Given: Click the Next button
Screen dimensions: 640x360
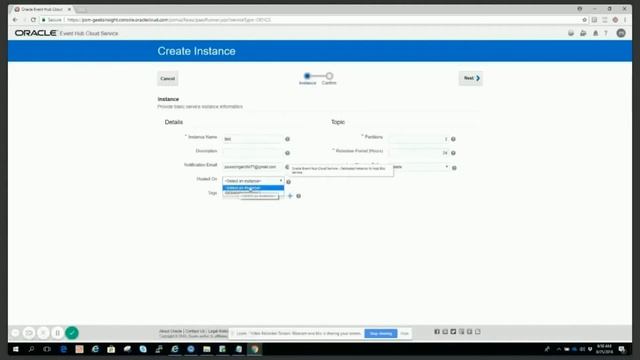Looking at the screenshot, I should click(x=471, y=78).
